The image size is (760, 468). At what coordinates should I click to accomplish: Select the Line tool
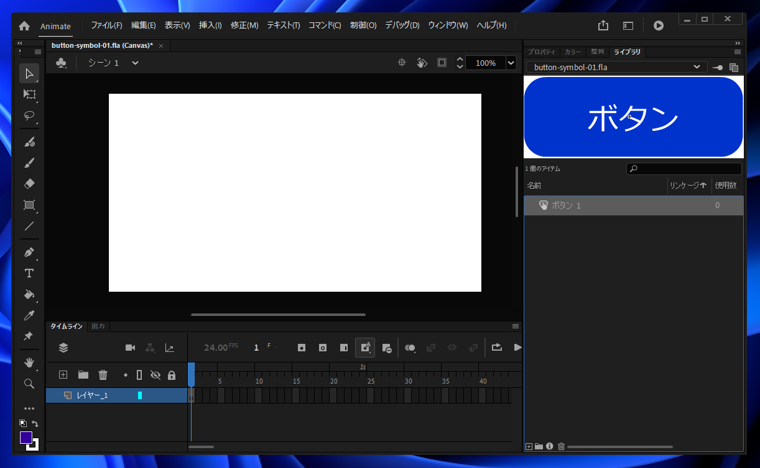tap(29, 226)
